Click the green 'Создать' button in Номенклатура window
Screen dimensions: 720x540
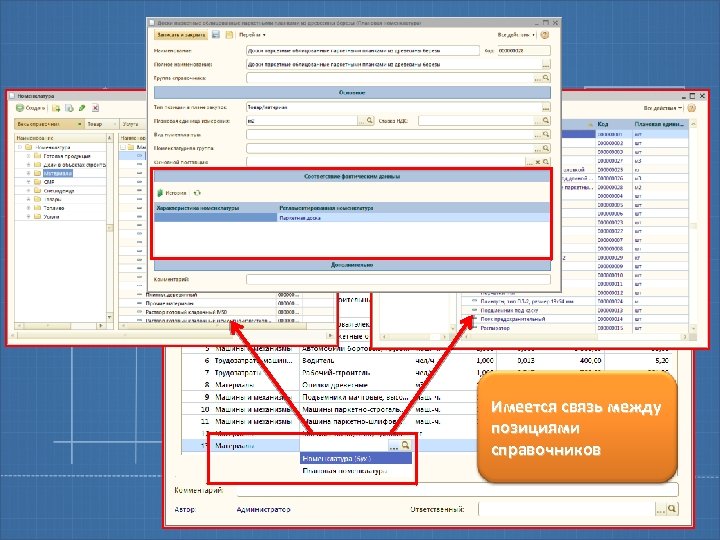tap(30, 108)
